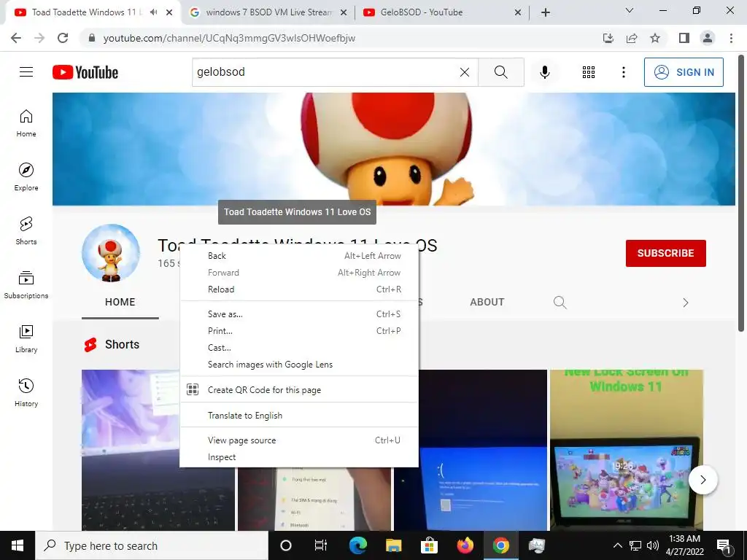Open the Windows Start menu
This screenshot has height=560, width=747.
click(18, 545)
